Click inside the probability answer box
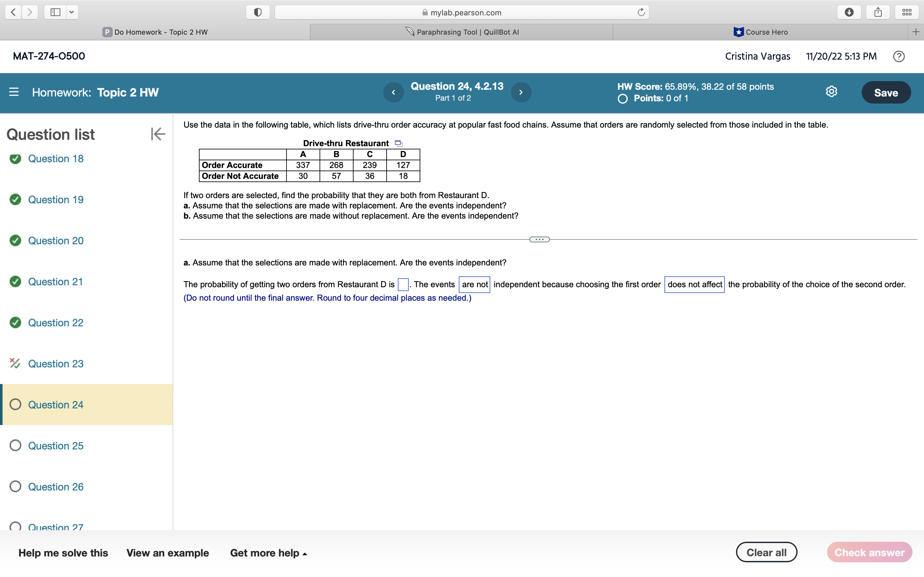 [x=403, y=284]
